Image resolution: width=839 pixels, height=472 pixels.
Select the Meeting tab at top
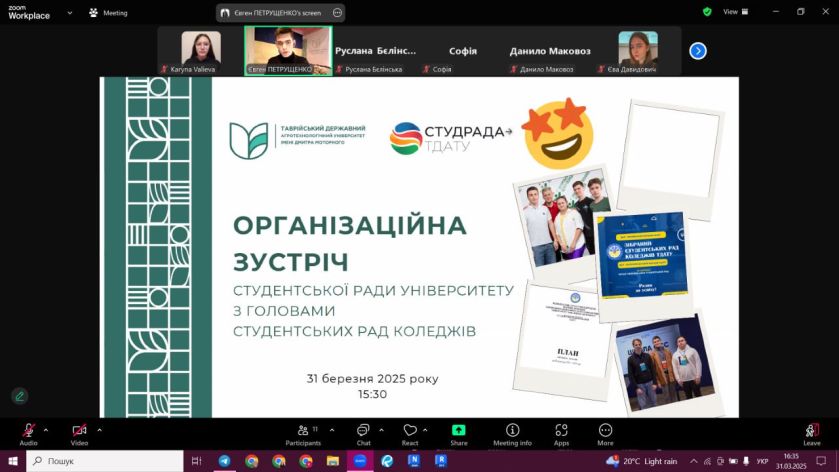pyautogui.click(x=109, y=13)
